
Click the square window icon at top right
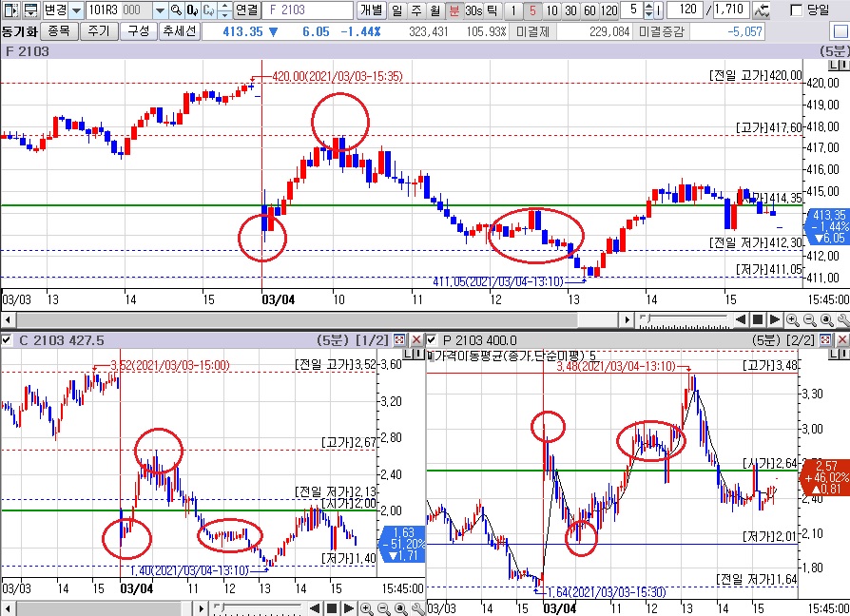(840, 31)
